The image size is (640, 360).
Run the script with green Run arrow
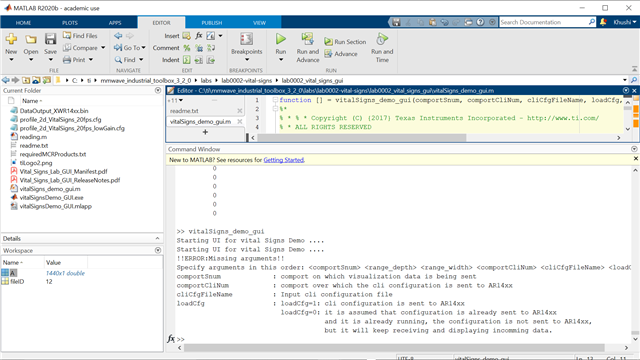pyautogui.click(x=280, y=39)
